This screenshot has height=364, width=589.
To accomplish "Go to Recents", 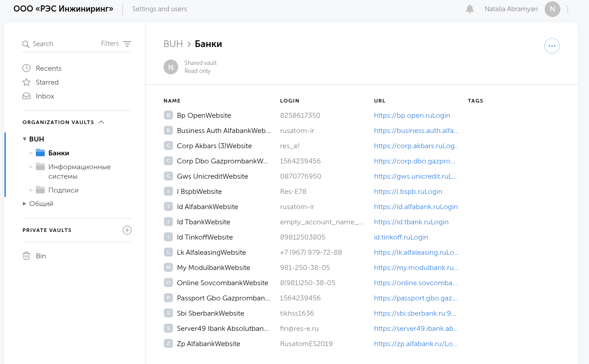I will pyautogui.click(x=48, y=69).
